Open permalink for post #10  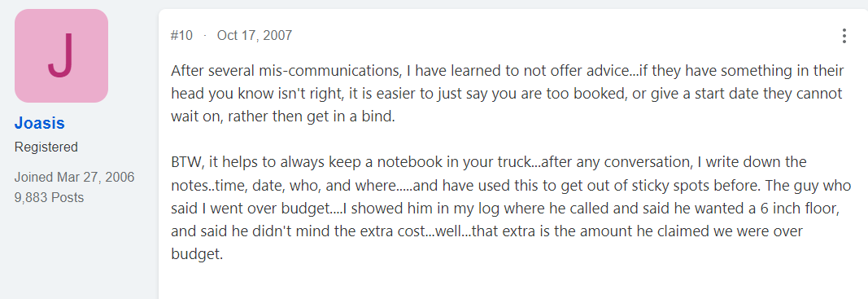pyautogui.click(x=181, y=36)
